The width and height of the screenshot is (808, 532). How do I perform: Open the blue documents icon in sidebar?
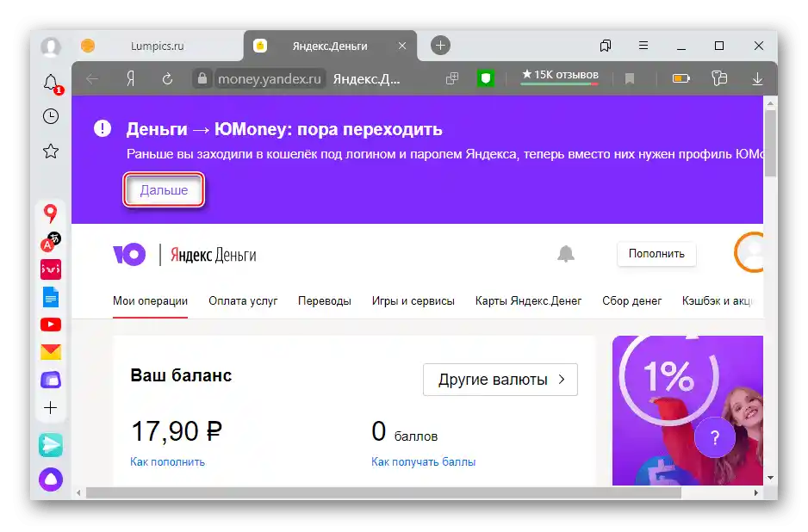51,297
